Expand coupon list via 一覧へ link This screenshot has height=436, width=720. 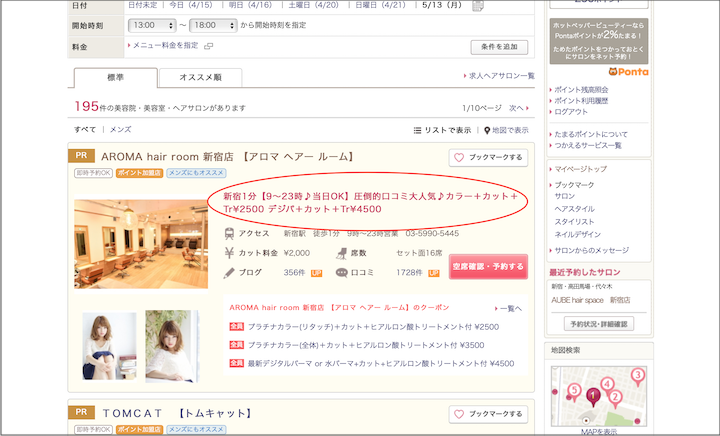508,309
